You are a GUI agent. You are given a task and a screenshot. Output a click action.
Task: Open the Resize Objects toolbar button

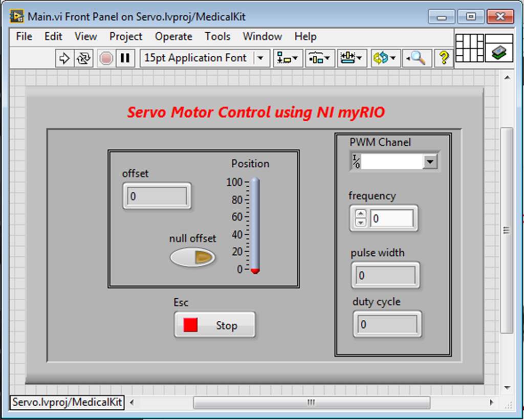(x=352, y=58)
